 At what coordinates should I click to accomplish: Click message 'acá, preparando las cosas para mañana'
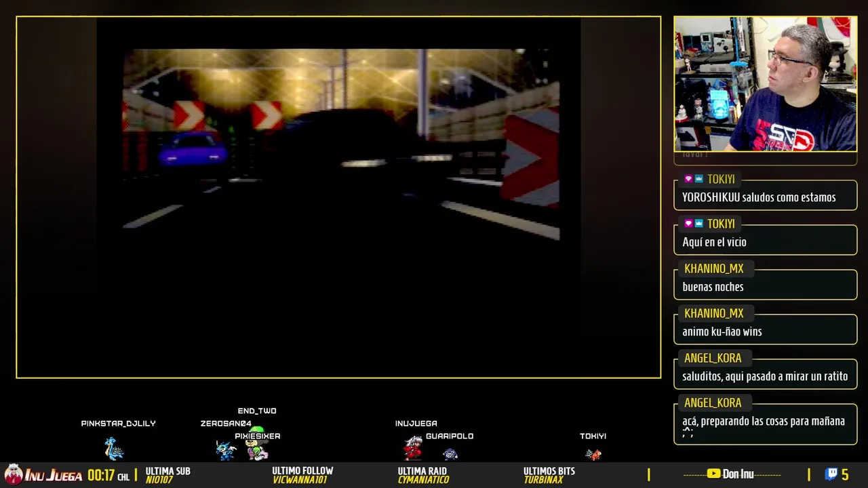(x=764, y=421)
